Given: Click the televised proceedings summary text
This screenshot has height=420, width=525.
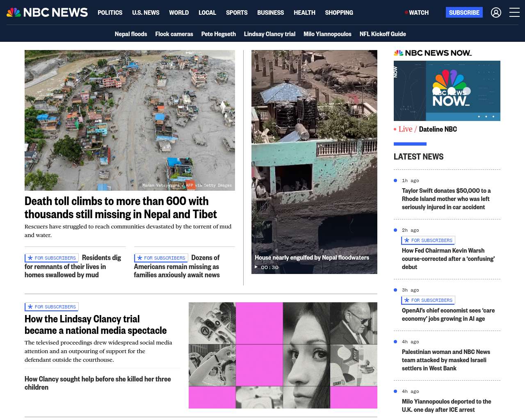Looking at the screenshot, I should [x=98, y=351].
